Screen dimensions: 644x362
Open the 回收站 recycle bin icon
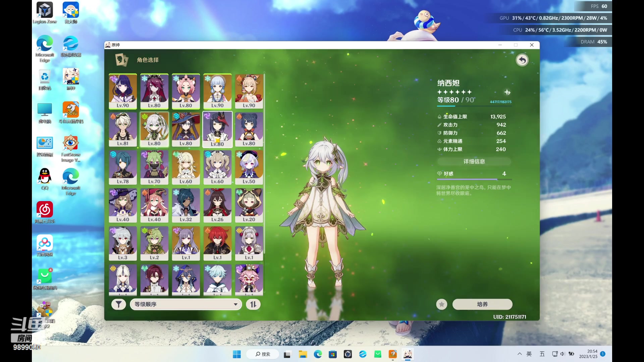(45, 80)
